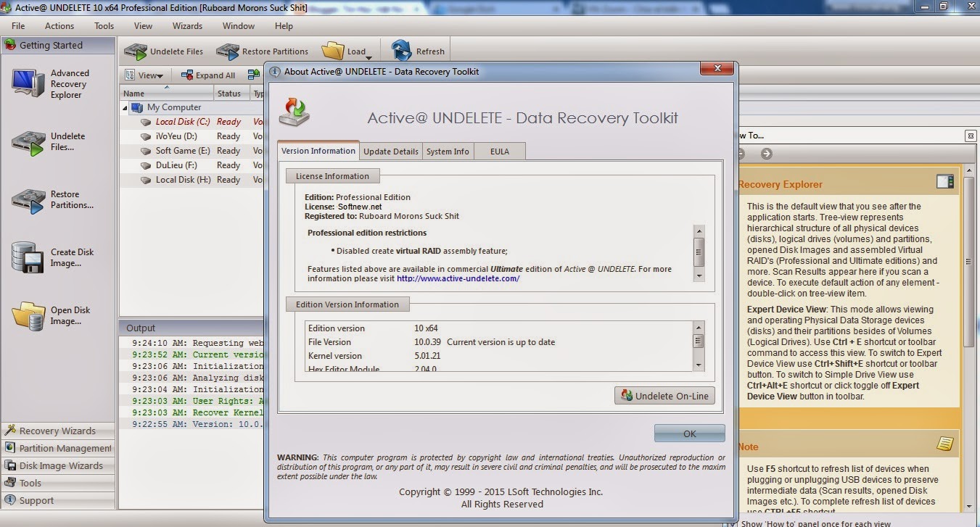Switch to Version Information tab

coord(318,151)
